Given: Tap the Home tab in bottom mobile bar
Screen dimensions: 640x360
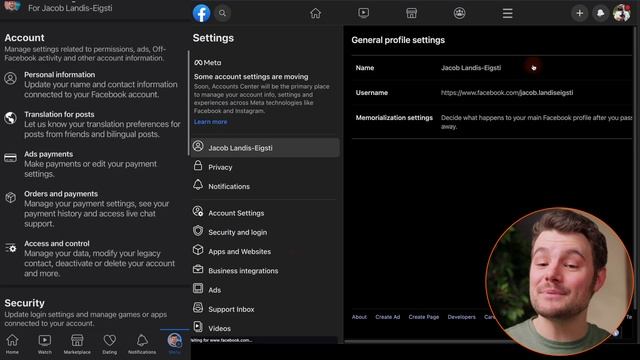Looking at the screenshot, I should 12,344.
